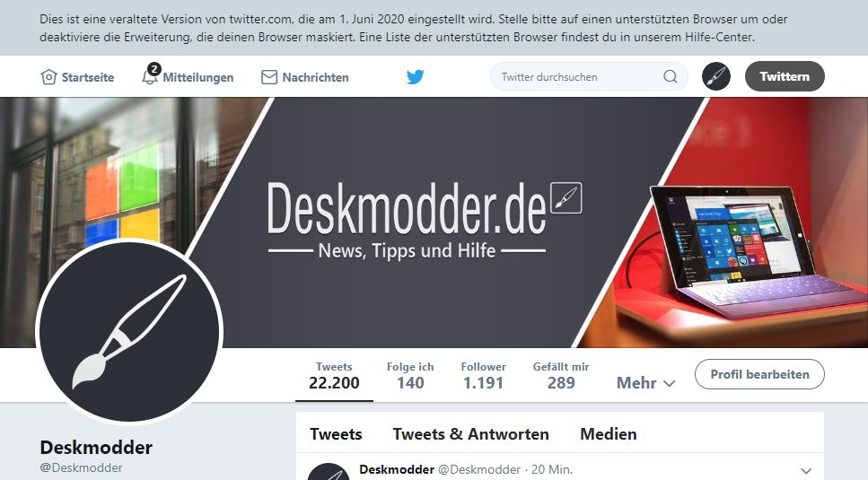Click the Startseite home icon
Viewport: 868px width, 480px height.
(x=48, y=77)
